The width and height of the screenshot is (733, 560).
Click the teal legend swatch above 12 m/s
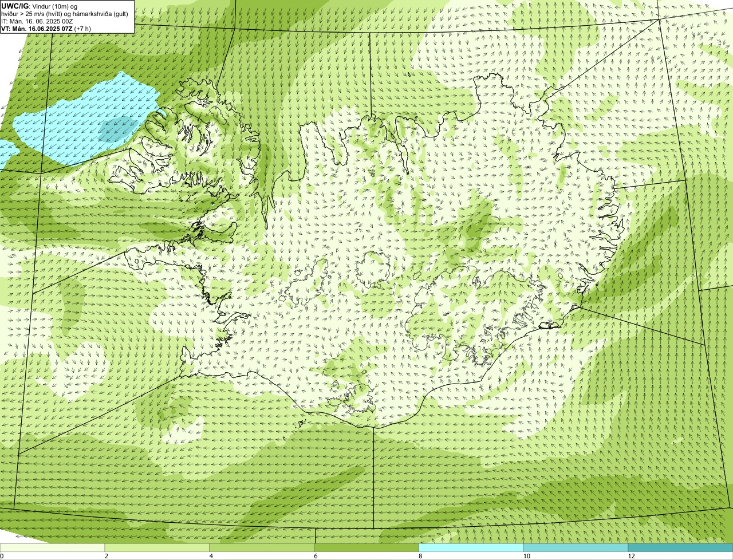680,547
